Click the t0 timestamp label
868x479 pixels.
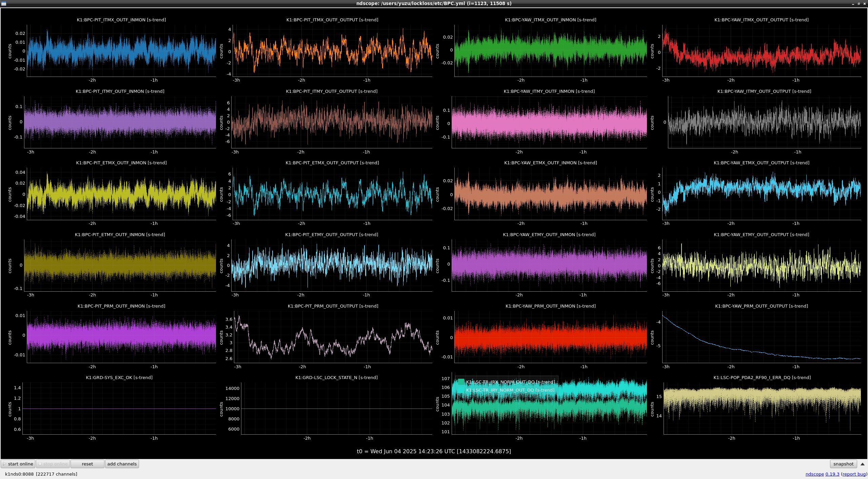[434, 451]
